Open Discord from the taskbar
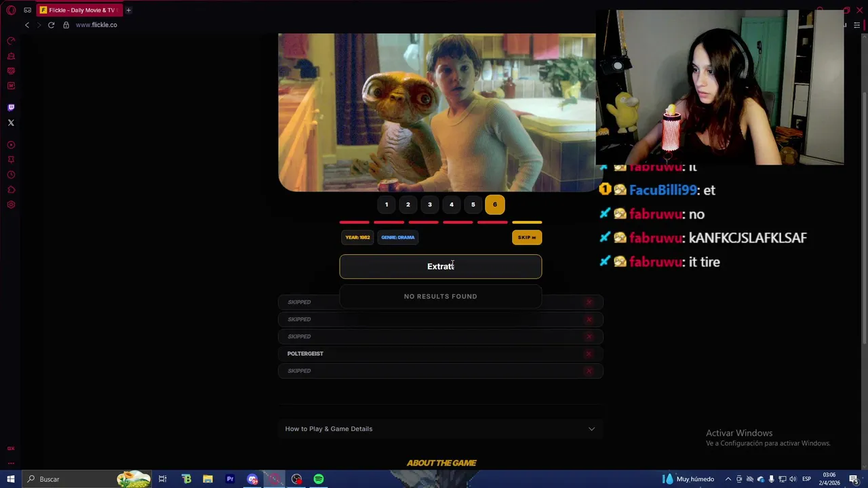The image size is (868, 488). point(252,479)
